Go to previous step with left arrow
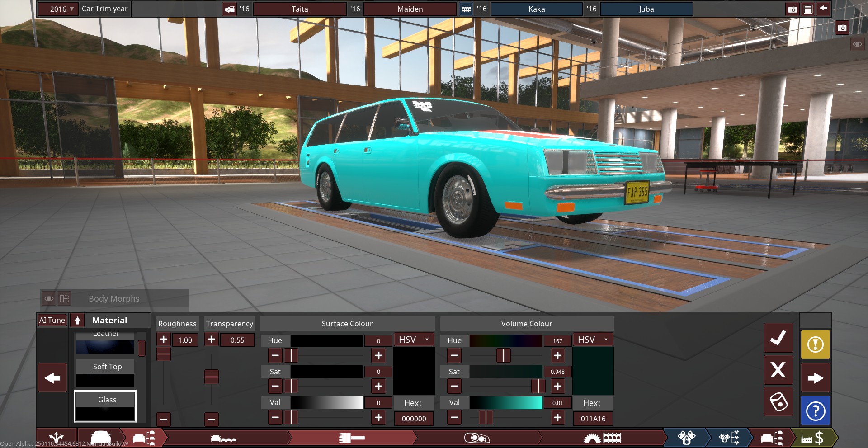This screenshot has width=868, height=448. pyautogui.click(x=52, y=378)
